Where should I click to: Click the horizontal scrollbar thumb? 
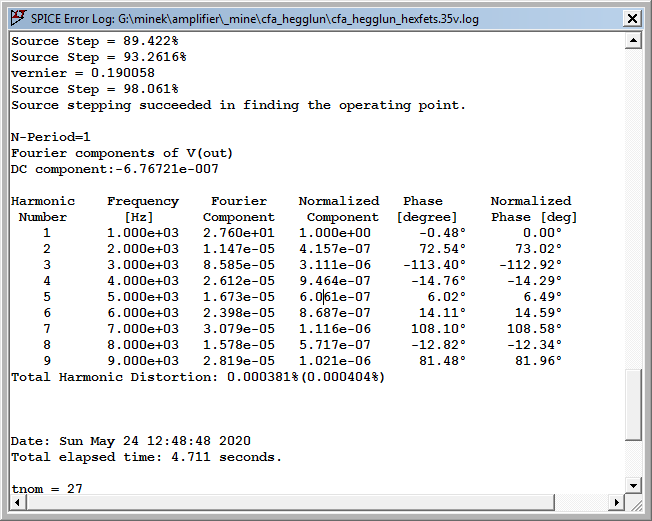[x=290, y=502]
